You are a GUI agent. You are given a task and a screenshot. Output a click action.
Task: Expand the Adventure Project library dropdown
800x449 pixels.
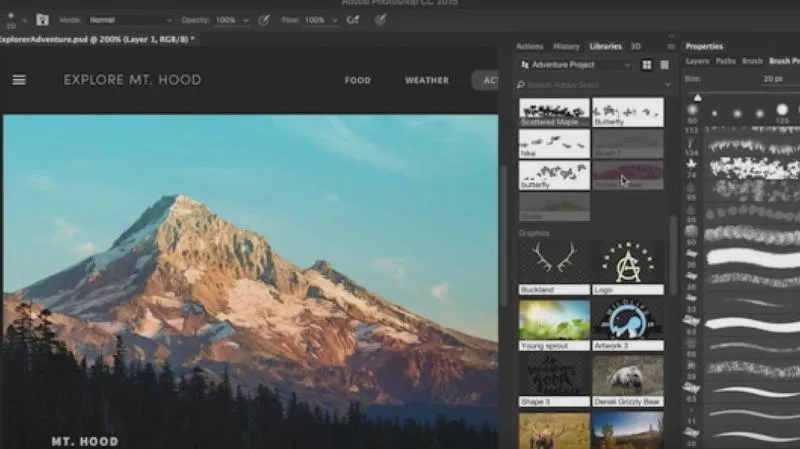coord(575,65)
